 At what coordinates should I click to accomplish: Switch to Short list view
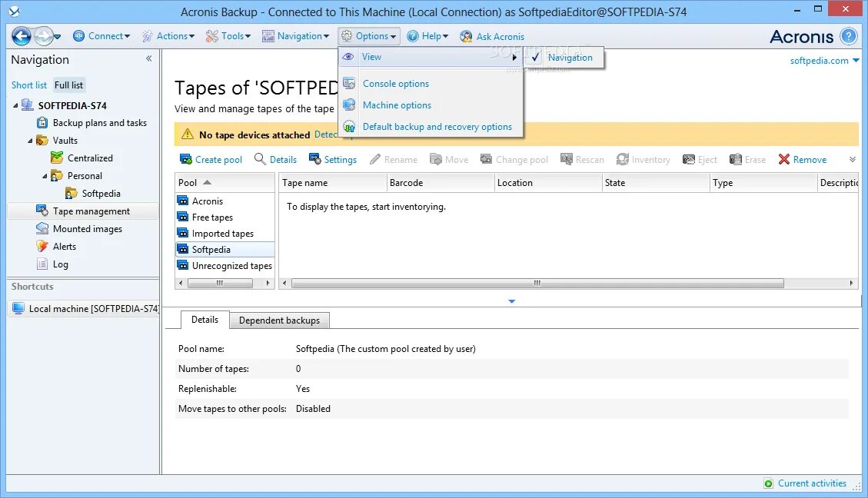29,85
